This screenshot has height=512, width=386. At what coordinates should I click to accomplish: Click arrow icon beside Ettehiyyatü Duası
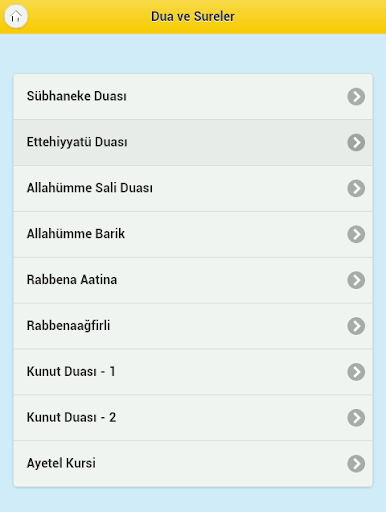(356, 142)
